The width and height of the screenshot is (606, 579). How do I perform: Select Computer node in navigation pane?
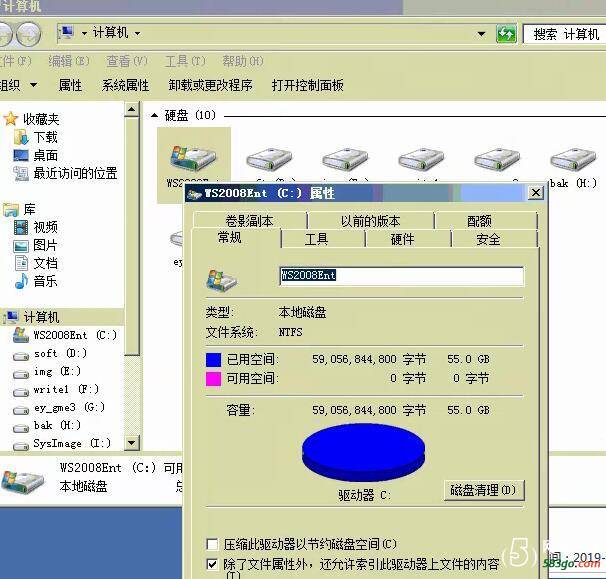(x=32, y=317)
